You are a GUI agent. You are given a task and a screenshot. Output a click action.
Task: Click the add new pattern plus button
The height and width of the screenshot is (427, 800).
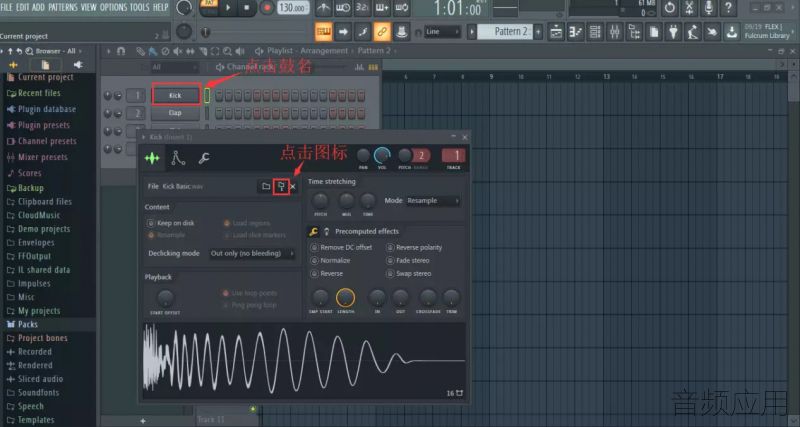click(x=538, y=32)
